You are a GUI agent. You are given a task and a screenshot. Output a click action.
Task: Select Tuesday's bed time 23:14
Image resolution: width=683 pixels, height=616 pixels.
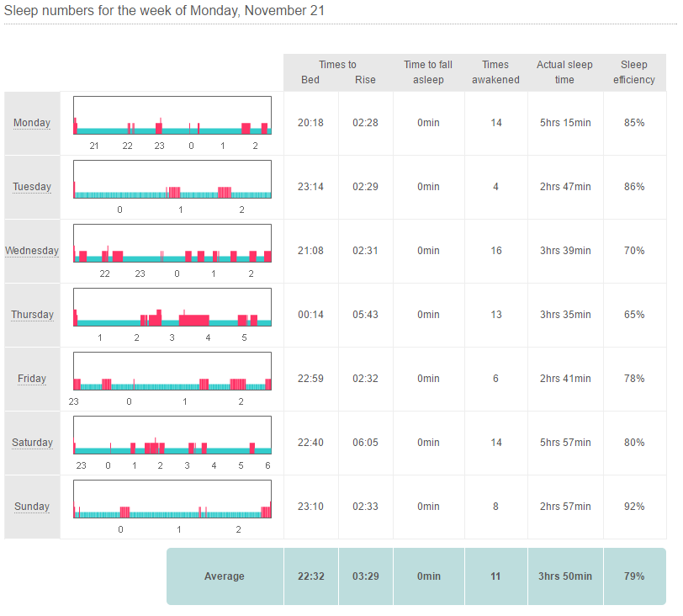pyautogui.click(x=310, y=187)
